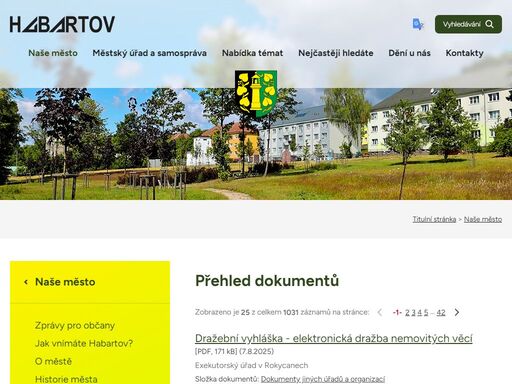Open Zprávy pro občany sidebar item

[75, 325]
